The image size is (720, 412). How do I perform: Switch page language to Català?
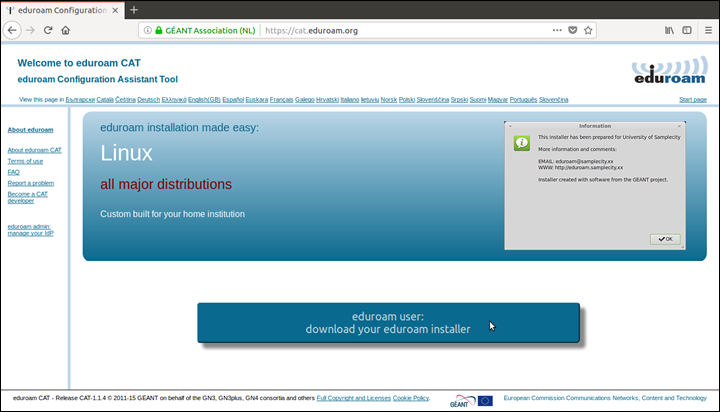point(105,100)
